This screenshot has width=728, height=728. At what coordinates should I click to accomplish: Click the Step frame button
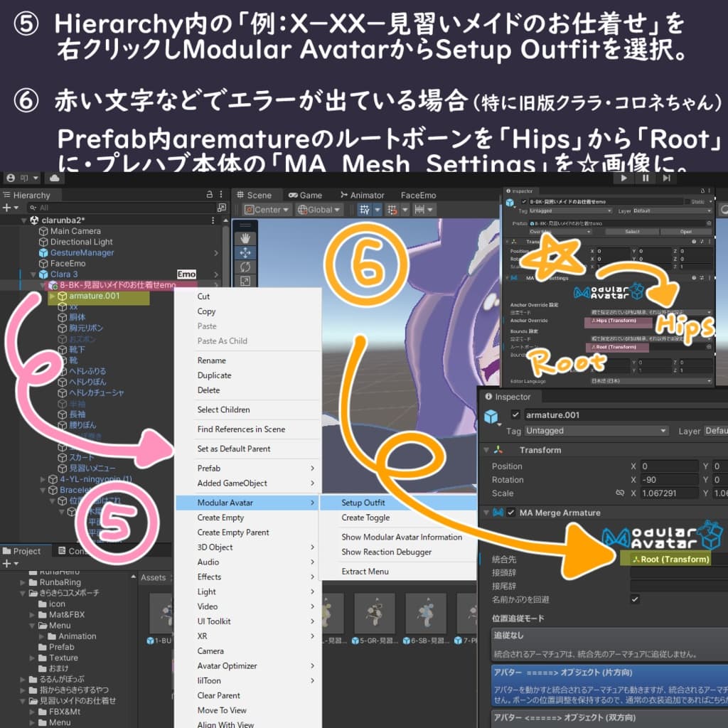point(667,178)
